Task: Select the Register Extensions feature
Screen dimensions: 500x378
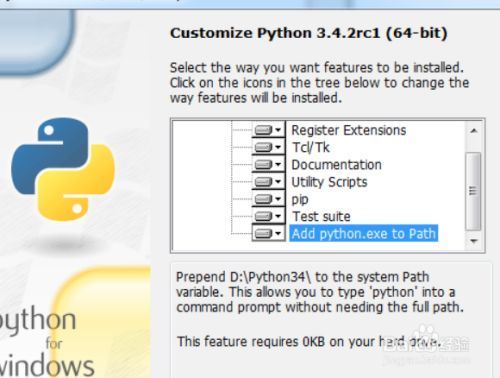Action: [x=349, y=130]
